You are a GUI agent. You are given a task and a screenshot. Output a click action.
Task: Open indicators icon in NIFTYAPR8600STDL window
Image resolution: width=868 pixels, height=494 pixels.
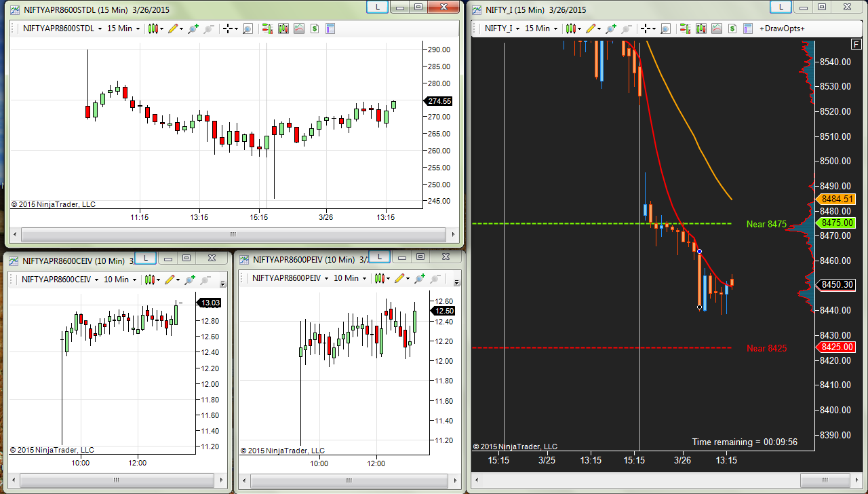tap(299, 28)
